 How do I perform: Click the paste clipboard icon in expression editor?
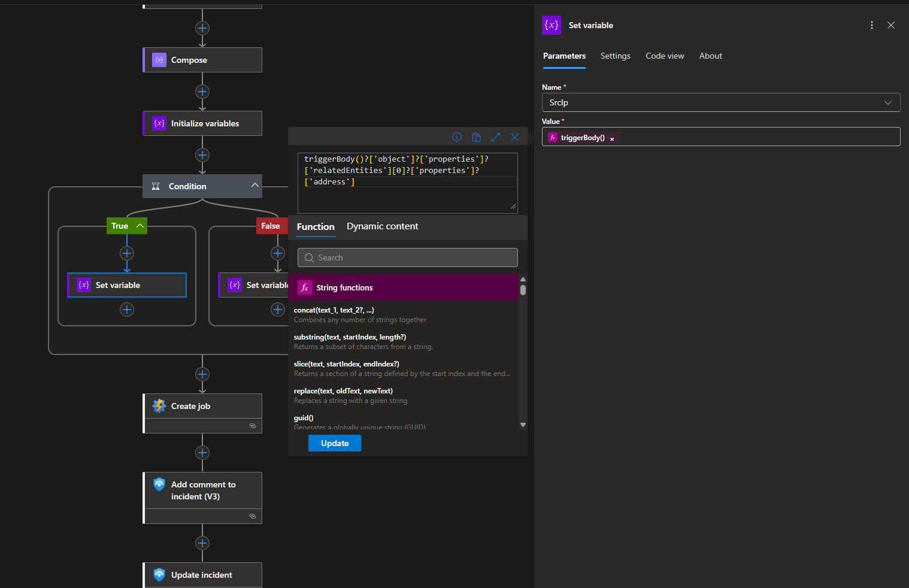tap(476, 137)
